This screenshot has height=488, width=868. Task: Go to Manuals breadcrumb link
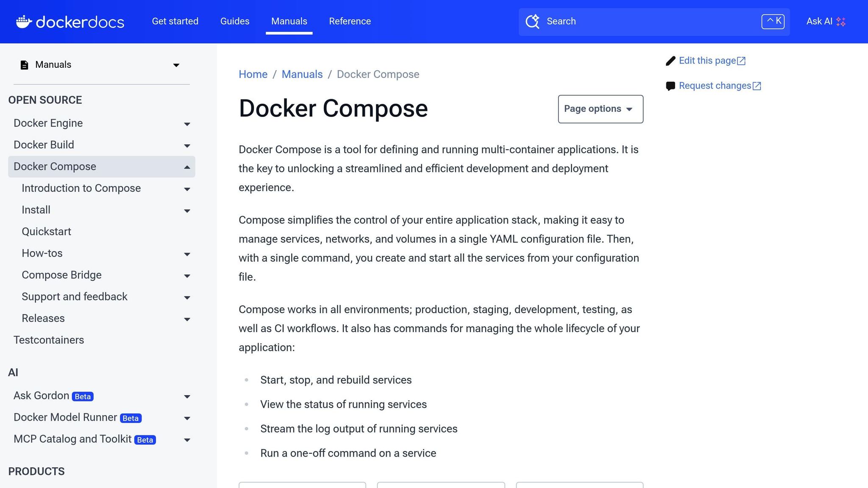point(302,74)
